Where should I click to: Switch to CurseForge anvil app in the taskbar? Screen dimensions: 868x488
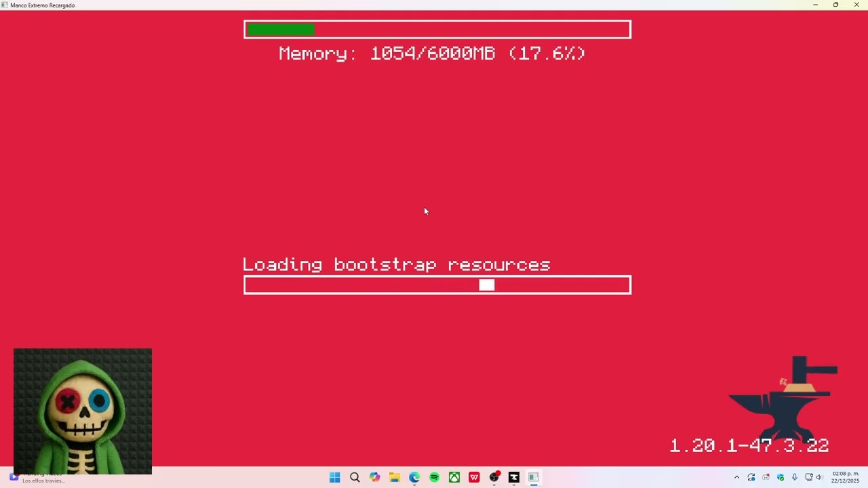[514, 477]
